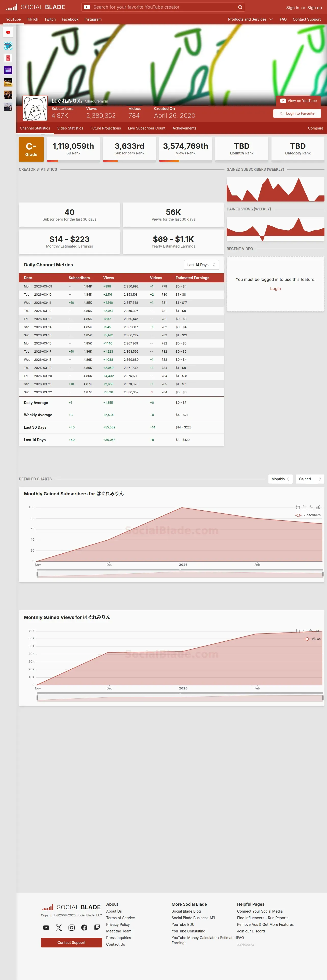Open the T-Series channel thumbnail in sidebar
Viewport: 327px width, 980px height.
(x=8, y=58)
